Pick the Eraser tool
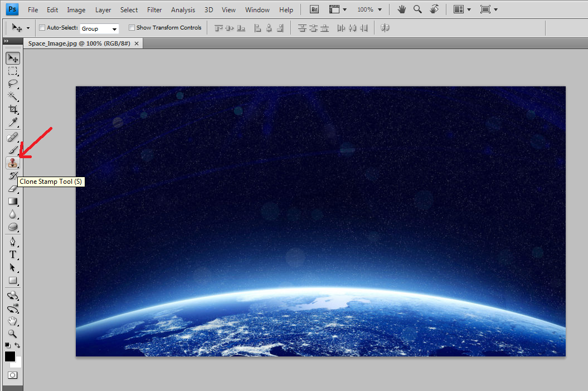Screen dimensions: 588x391 tap(13, 188)
